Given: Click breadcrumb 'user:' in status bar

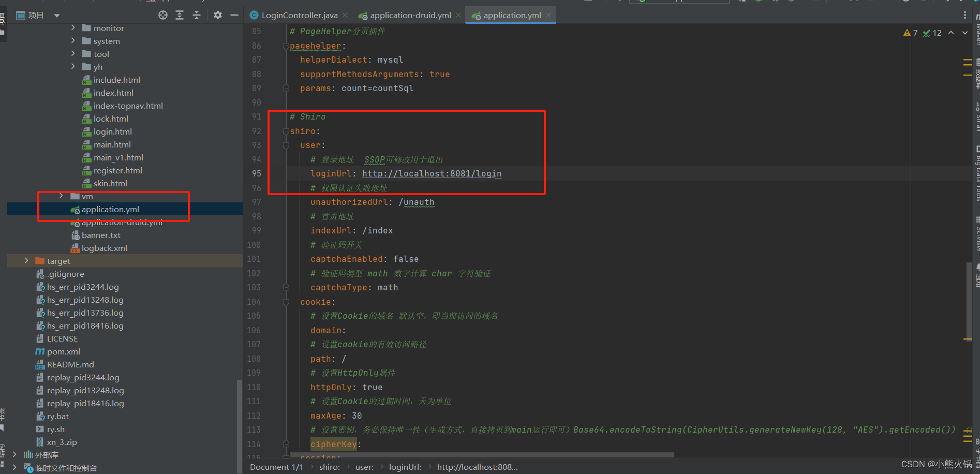Looking at the screenshot, I should [364, 467].
